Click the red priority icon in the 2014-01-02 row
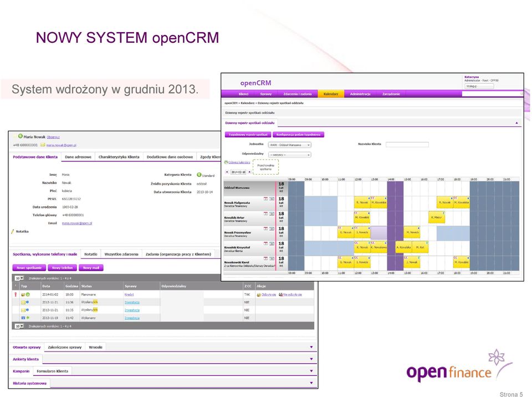Image resolution: width=532 pixels, height=397 pixels. (x=16, y=294)
